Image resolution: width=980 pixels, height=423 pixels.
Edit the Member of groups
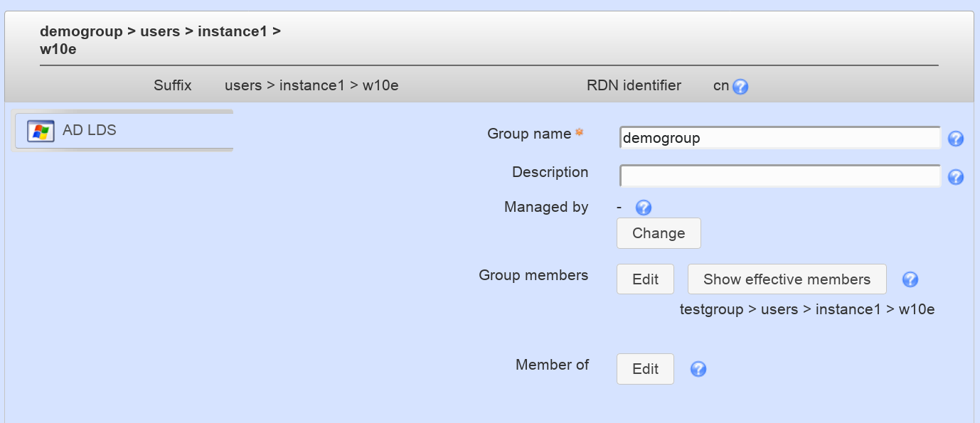point(645,369)
